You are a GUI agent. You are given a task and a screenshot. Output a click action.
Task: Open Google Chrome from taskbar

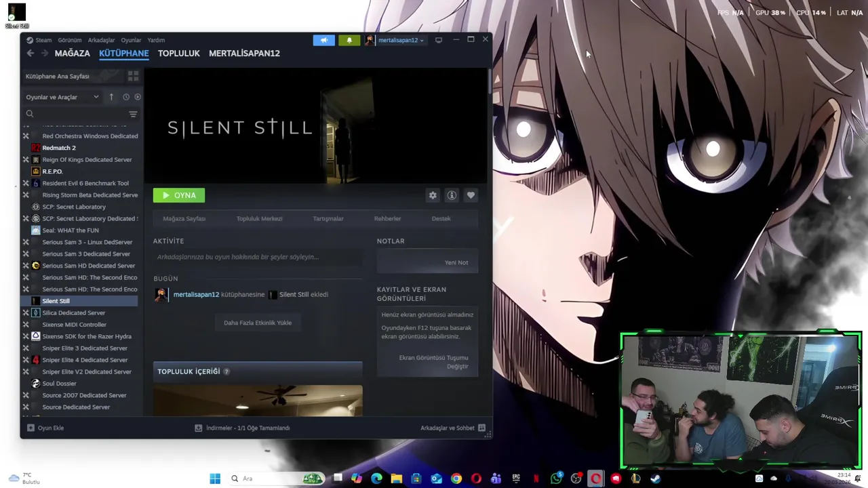(456, 479)
